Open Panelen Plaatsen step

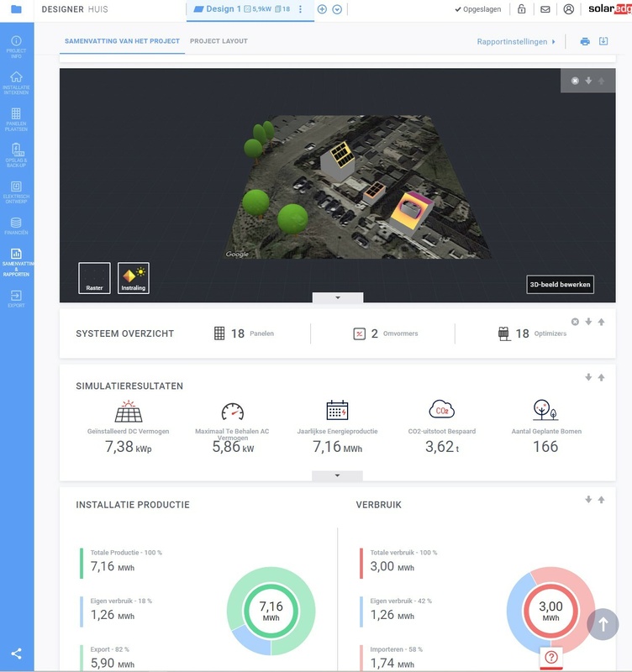[16, 119]
